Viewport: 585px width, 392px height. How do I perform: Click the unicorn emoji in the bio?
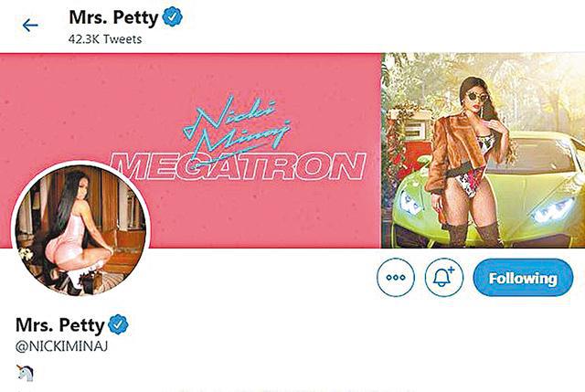click(25, 373)
